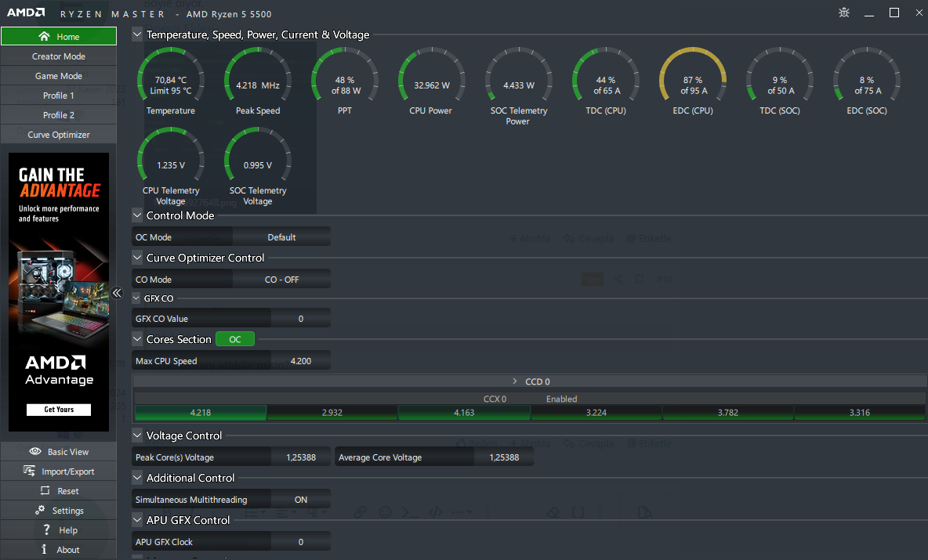The image size is (928, 560).
Task: Open the Curve Optimizer tab
Action: [59, 134]
